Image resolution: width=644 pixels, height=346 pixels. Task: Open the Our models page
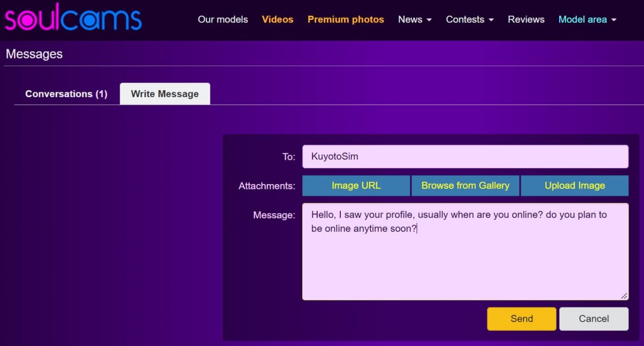(223, 19)
